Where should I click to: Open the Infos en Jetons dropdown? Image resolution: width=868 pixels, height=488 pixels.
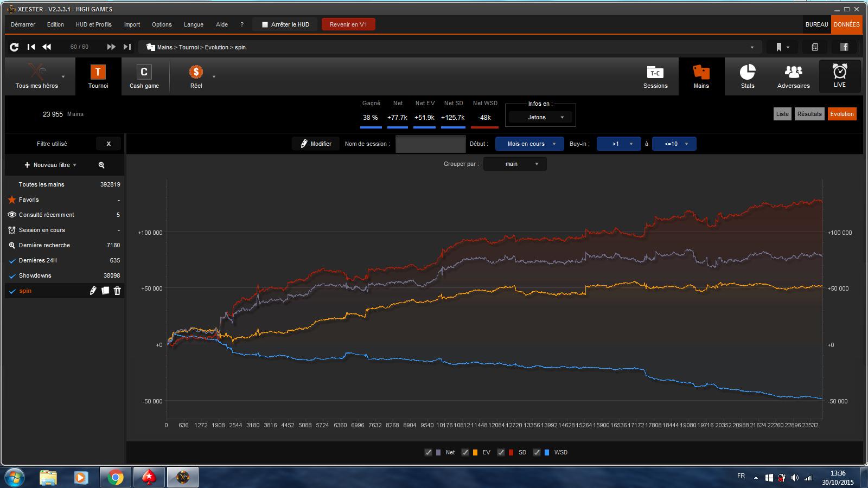(540, 117)
